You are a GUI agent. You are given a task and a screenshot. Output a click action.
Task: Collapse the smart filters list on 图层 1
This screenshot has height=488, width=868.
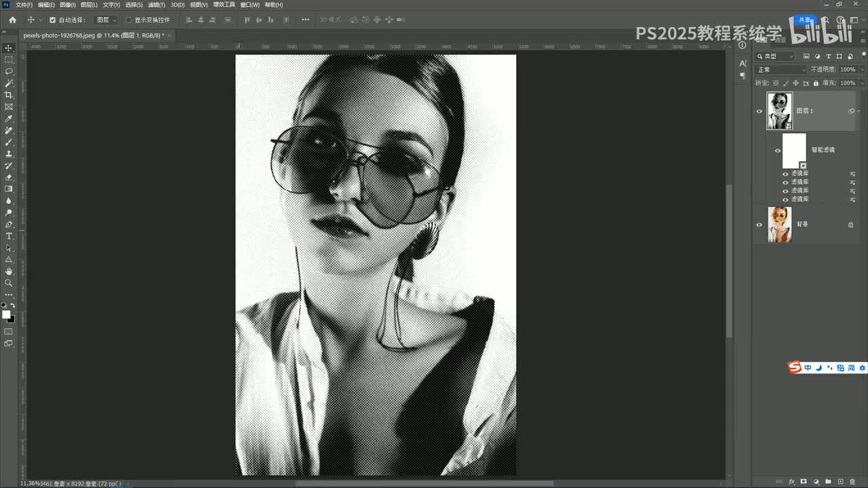point(859,111)
